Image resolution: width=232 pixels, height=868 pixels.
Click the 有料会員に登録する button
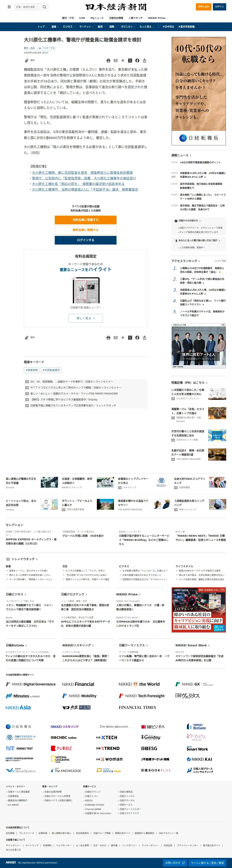tap(85, 220)
